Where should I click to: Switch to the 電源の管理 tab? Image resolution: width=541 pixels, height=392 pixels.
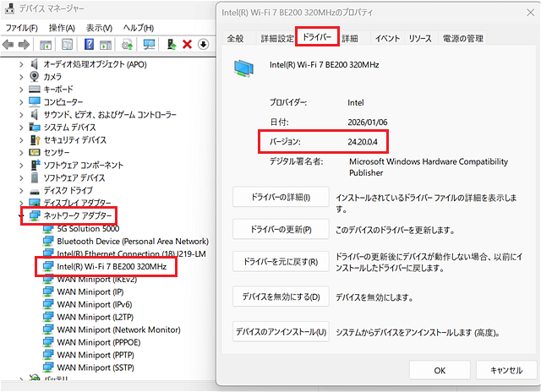click(462, 38)
